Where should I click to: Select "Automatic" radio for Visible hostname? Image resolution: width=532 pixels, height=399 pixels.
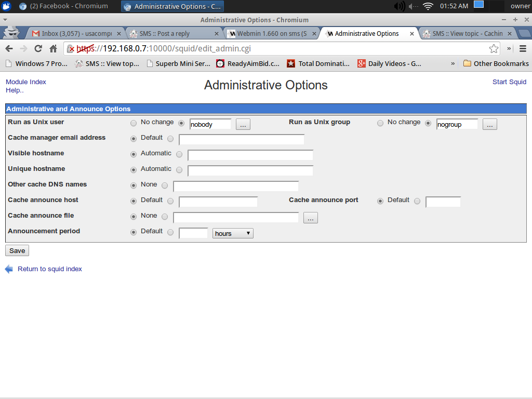(x=134, y=154)
